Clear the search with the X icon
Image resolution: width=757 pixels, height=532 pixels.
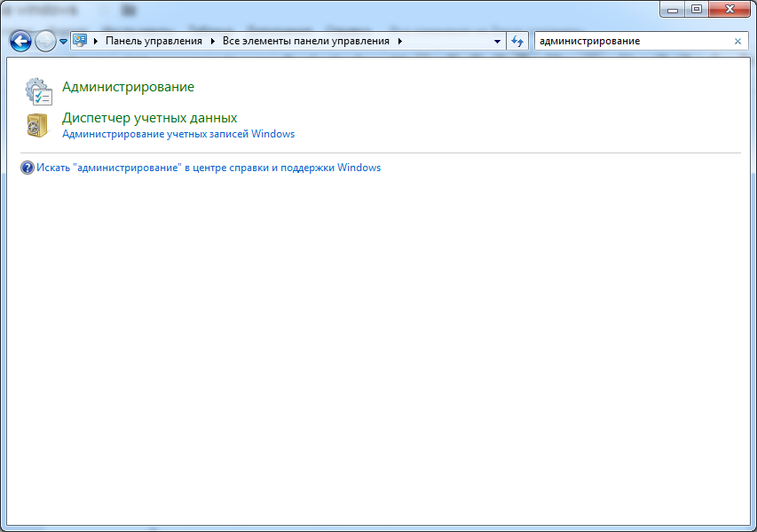737,41
